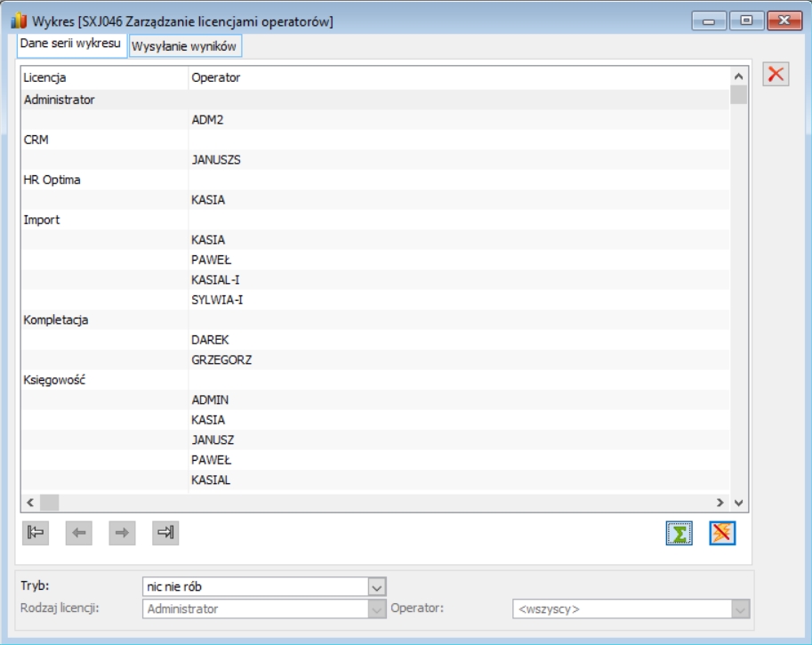
Task: Click the vertical scrollbar down arrow
Action: (x=739, y=503)
